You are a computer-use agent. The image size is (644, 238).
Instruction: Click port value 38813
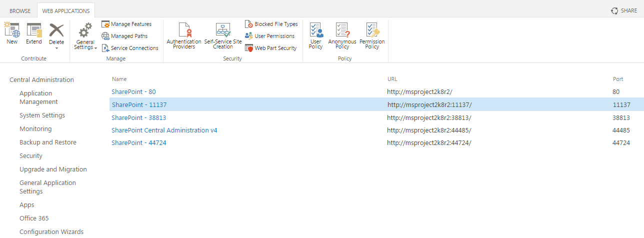point(621,117)
